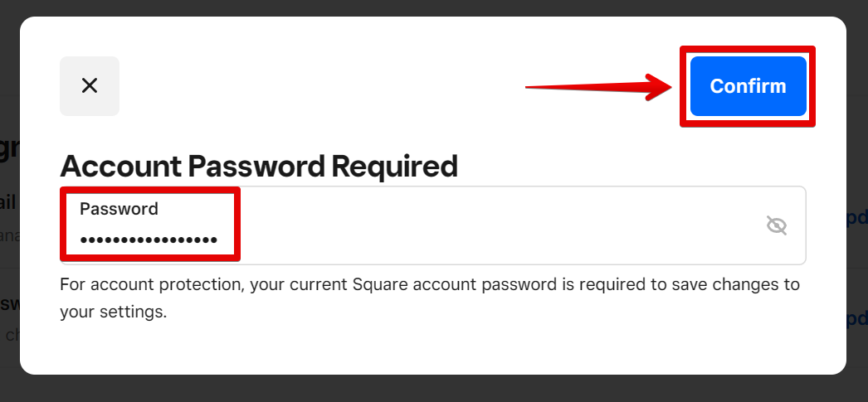Click the red arrow pointing to Confirm
The width and height of the screenshot is (868, 402).
click(597, 86)
